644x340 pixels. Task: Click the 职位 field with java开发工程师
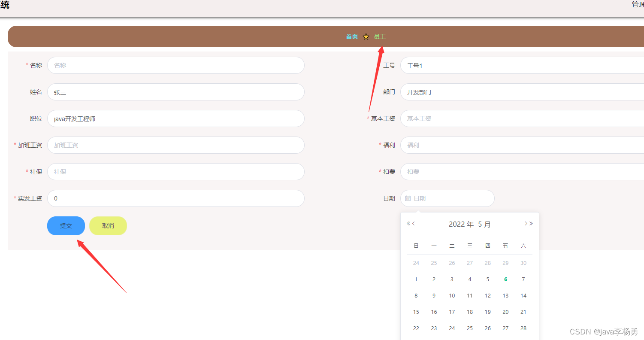point(176,118)
